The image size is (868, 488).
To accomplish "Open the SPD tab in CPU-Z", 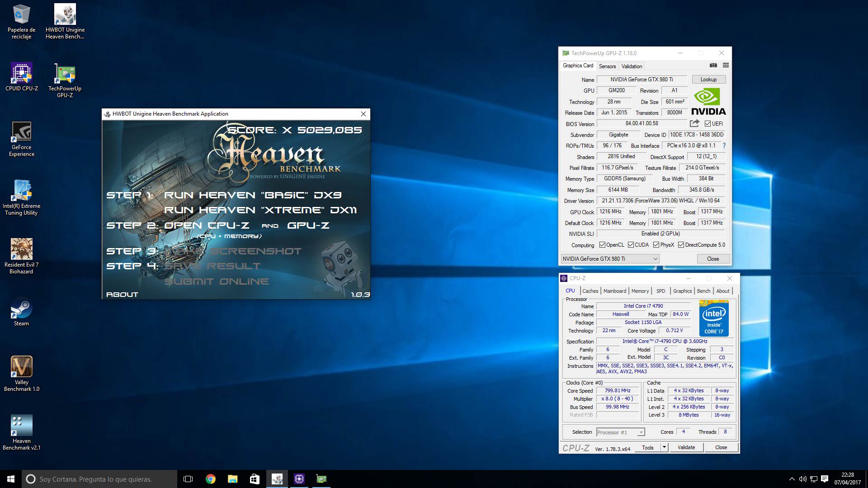I will pyautogui.click(x=660, y=291).
